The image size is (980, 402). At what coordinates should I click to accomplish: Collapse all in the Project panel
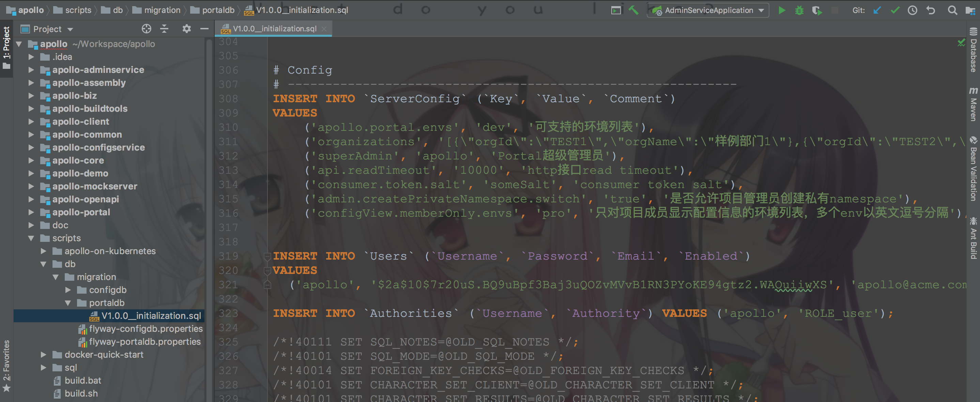(x=164, y=29)
